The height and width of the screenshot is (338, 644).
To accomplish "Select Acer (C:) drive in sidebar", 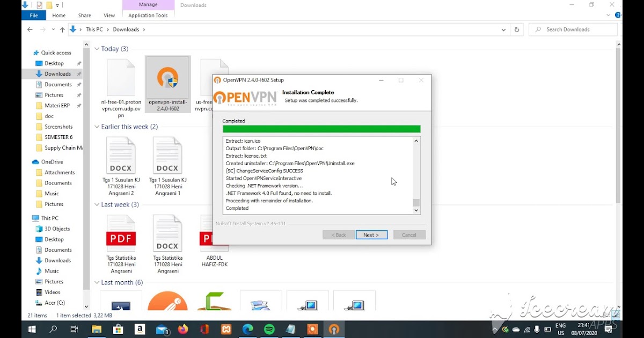I will [x=54, y=303].
